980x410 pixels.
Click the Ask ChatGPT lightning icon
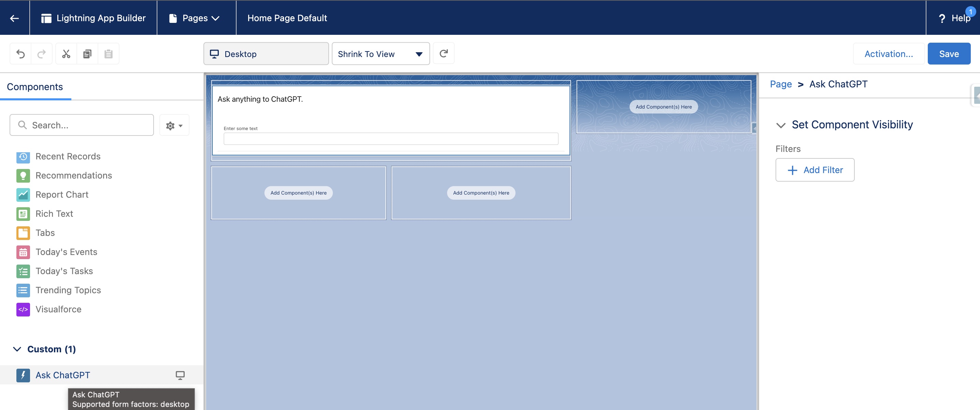click(x=23, y=375)
